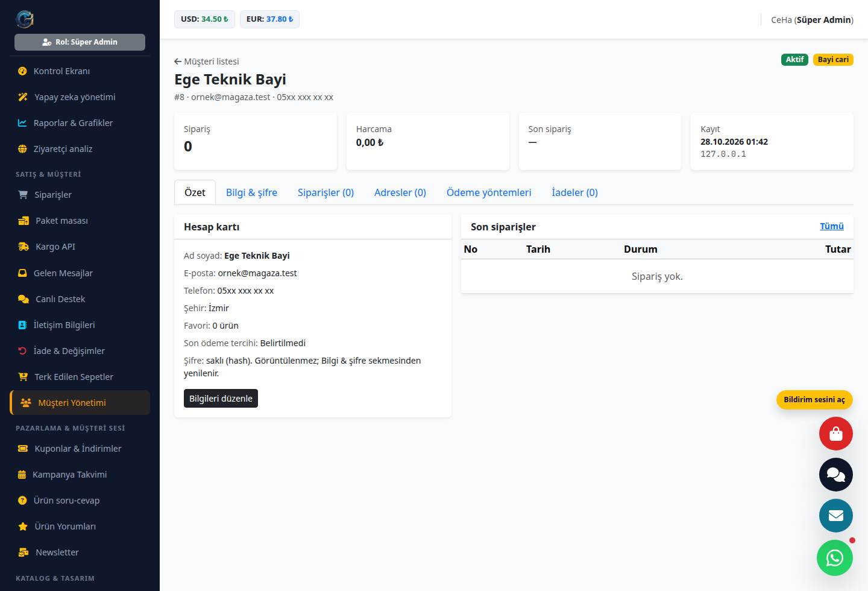Screen dimensions: 868x591
Task: Open Kargo API truck icon
Action: 24,247
